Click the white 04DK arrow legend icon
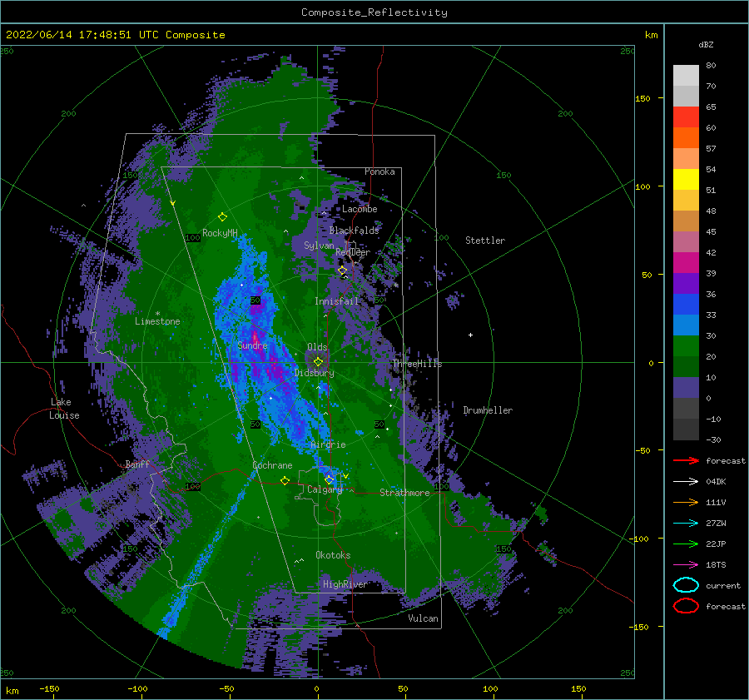Image resolution: width=749 pixels, height=700 pixels. point(686,482)
